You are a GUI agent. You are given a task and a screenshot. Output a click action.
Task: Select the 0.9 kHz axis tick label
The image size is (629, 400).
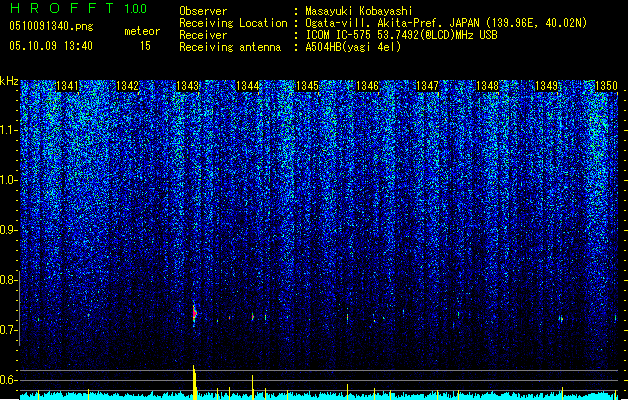[x=9, y=230]
